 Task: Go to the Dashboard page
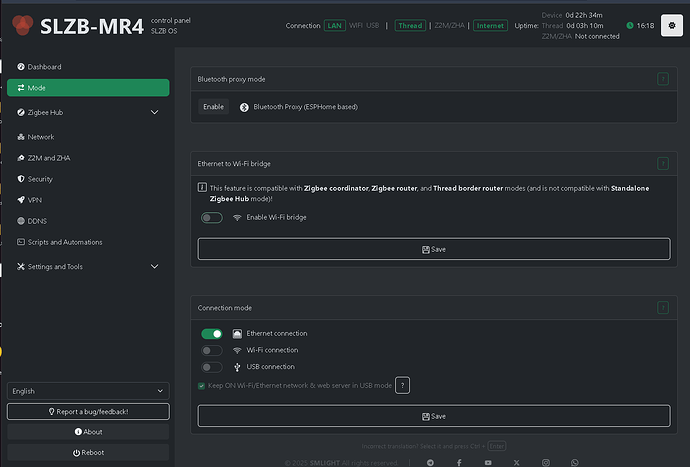click(45, 67)
